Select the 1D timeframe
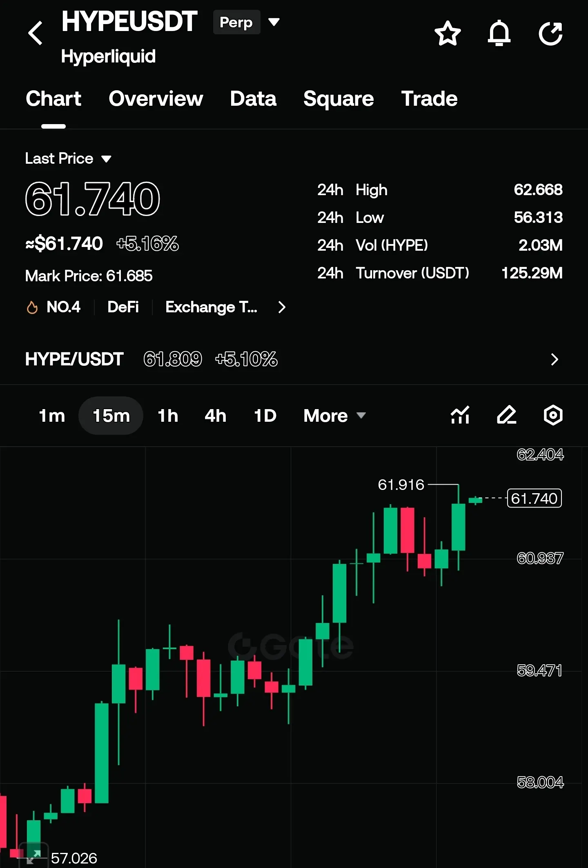The height and width of the screenshot is (868, 588). coord(265,416)
